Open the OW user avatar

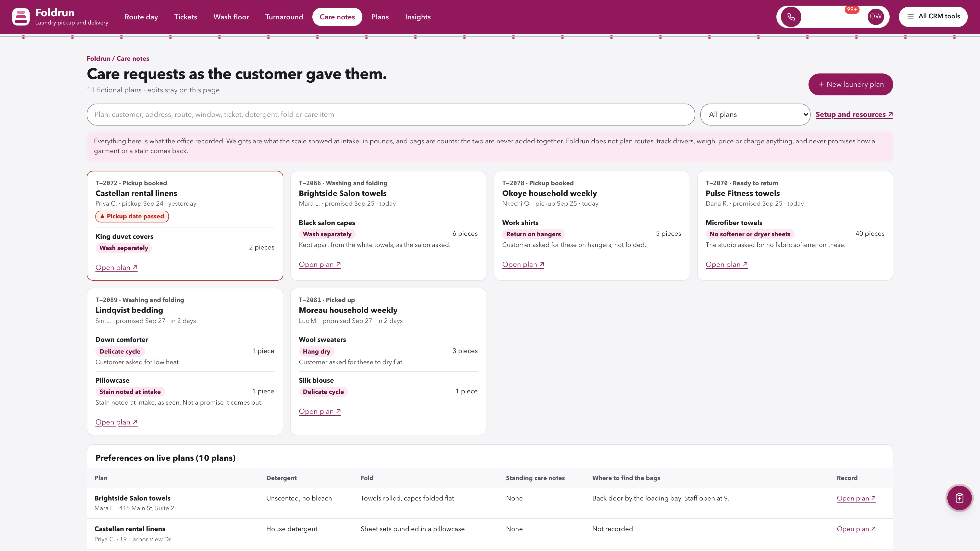[x=875, y=16]
